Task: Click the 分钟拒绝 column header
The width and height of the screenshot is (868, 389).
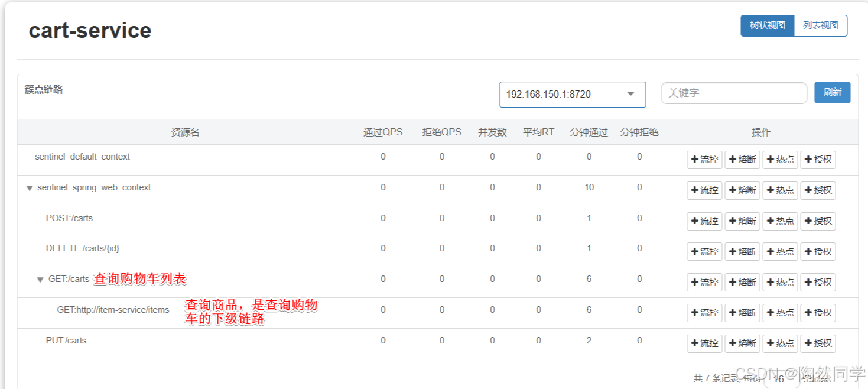Action: [x=639, y=132]
